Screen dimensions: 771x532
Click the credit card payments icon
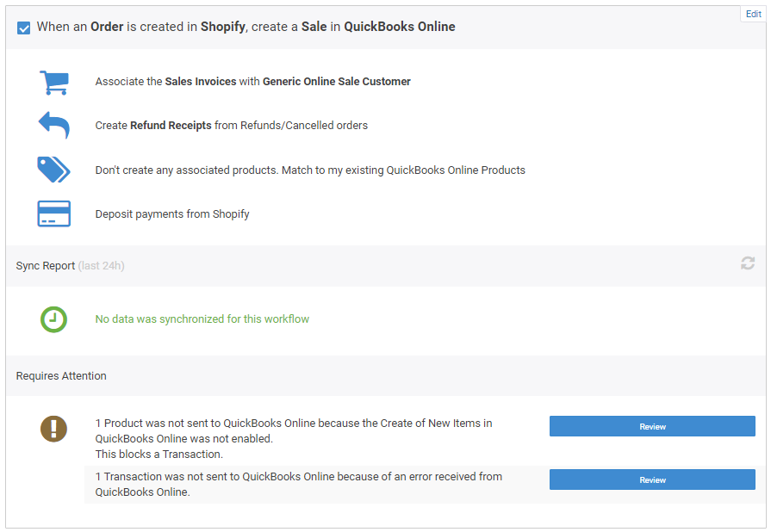point(54,213)
